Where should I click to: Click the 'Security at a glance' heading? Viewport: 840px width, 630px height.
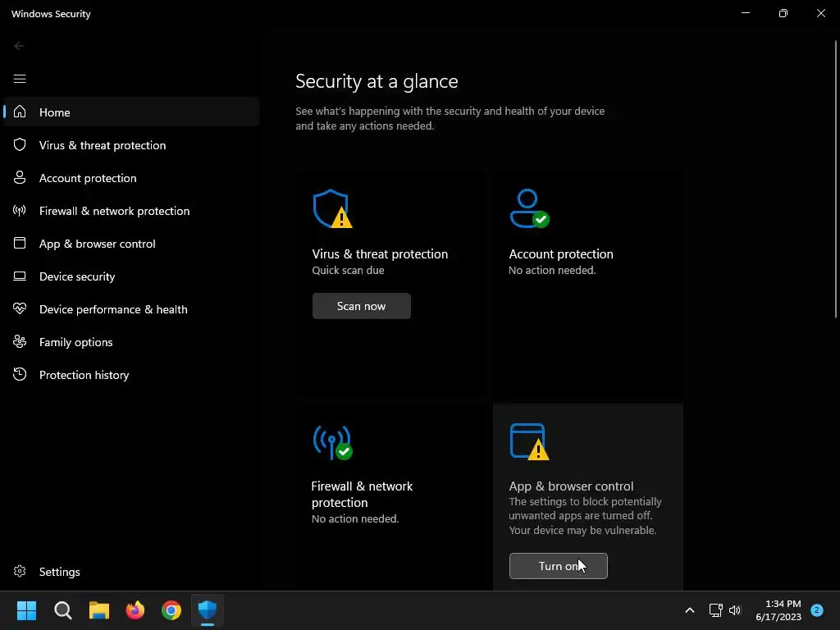tap(377, 81)
